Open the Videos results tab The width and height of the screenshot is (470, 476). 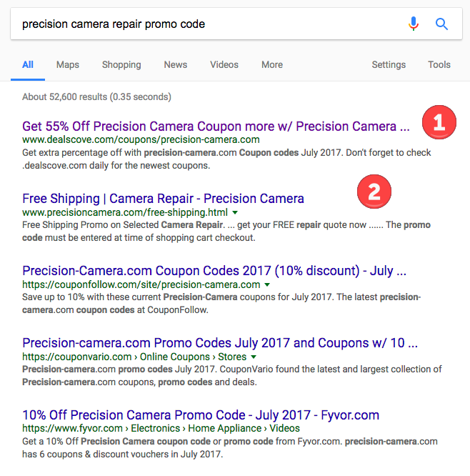[224, 64]
